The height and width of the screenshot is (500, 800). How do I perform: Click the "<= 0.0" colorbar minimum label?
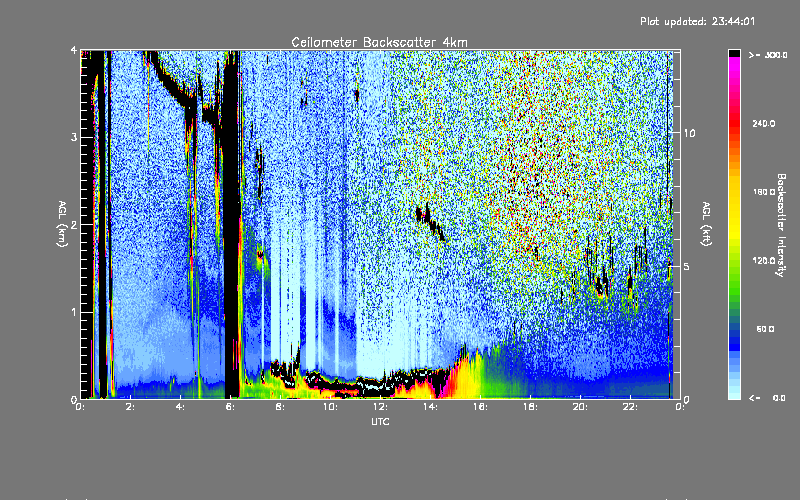click(768, 398)
